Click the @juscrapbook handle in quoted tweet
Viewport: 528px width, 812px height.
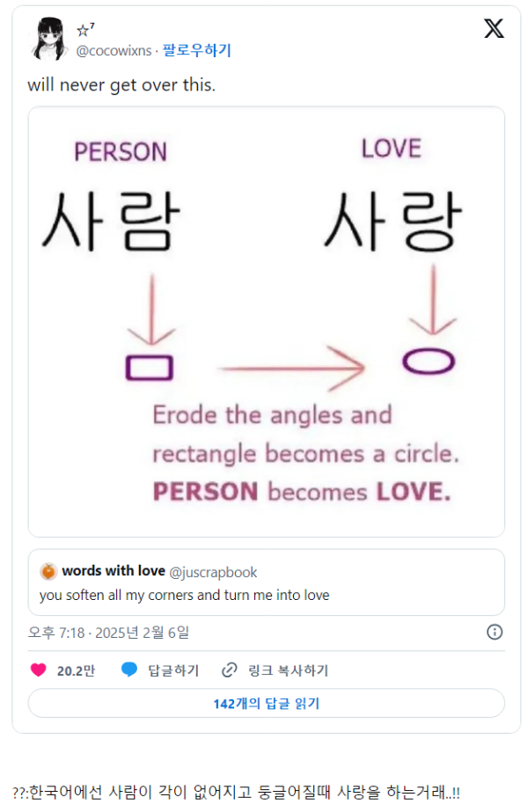214,570
